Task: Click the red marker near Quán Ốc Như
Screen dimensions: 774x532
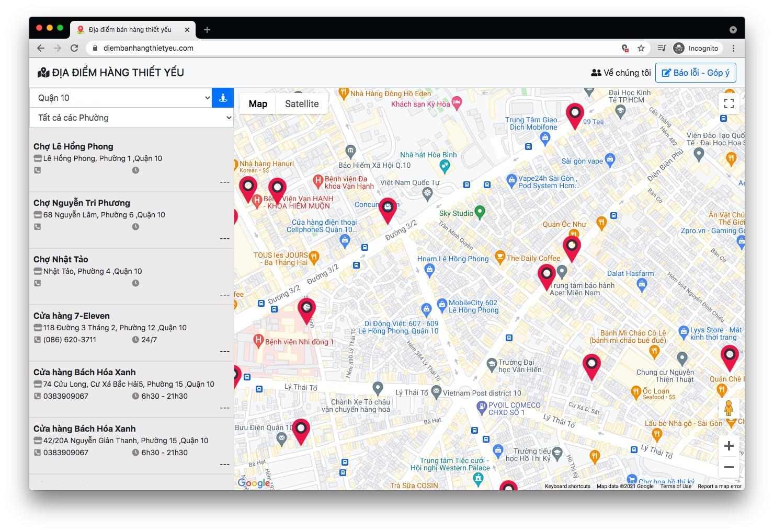Action: [x=572, y=248]
